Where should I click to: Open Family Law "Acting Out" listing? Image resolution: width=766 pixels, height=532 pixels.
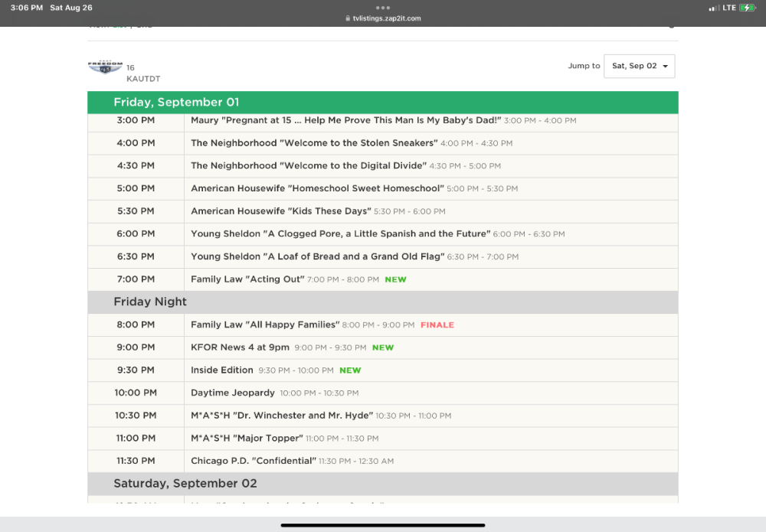point(247,279)
